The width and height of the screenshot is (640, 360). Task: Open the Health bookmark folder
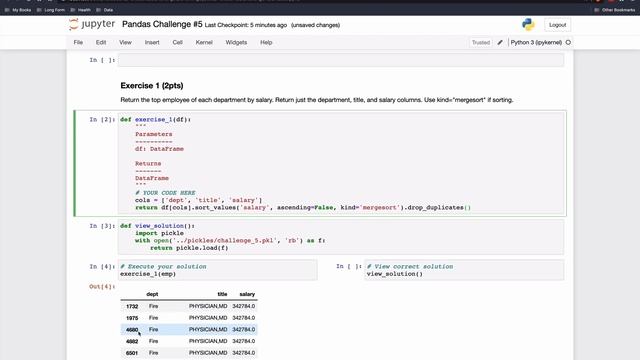coord(81,10)
